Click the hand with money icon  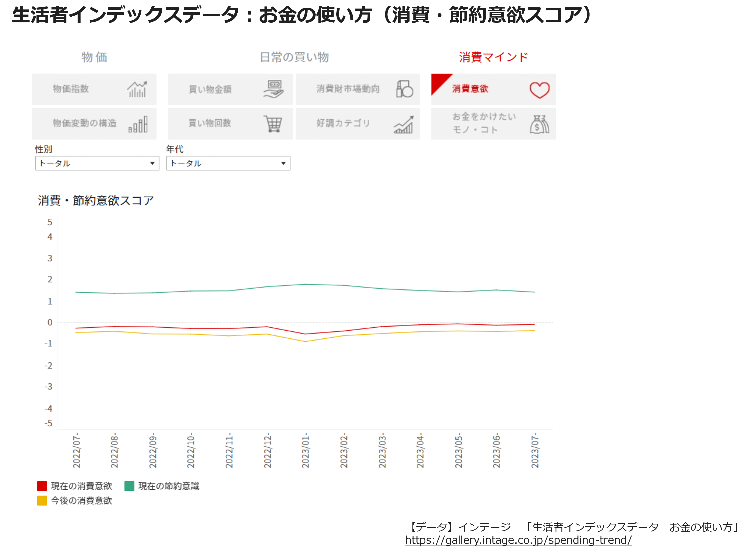(274, 89)
